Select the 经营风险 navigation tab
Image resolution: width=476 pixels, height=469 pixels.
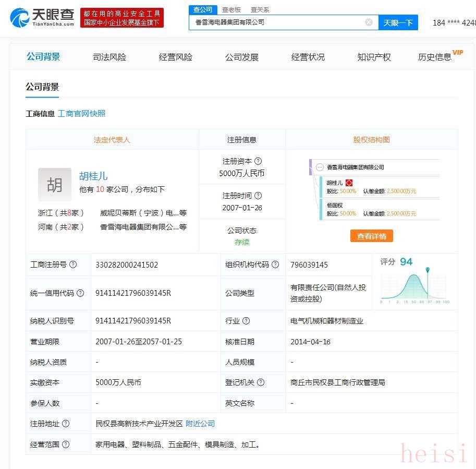pyautogui.click(x=176, y=57)
